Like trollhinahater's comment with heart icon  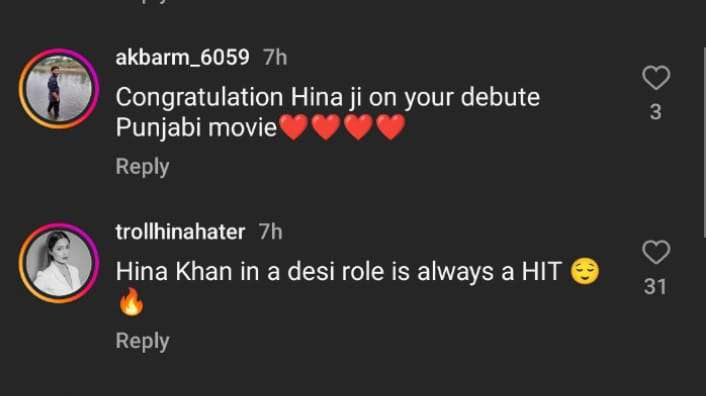tap(656, 252)
